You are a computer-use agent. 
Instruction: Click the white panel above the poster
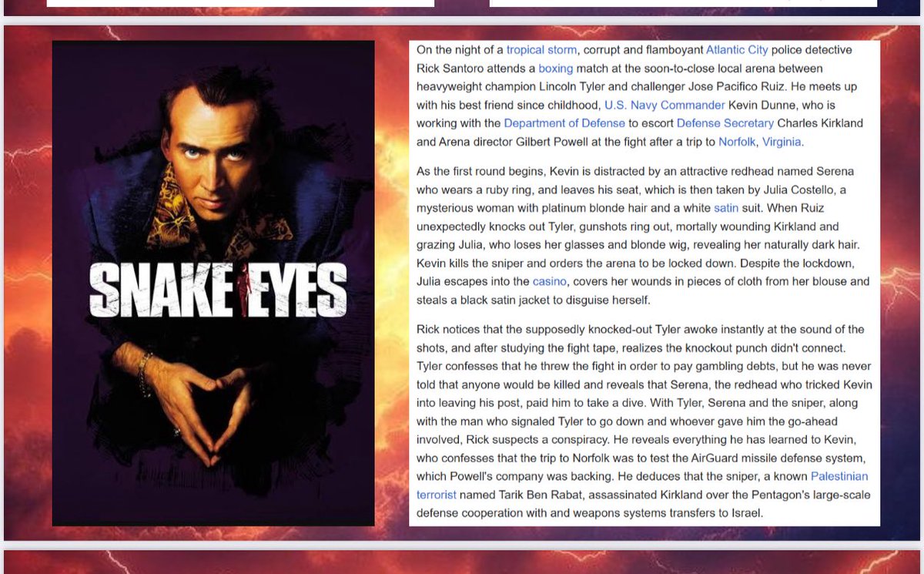pyautogui.click(x=240, y=3)
